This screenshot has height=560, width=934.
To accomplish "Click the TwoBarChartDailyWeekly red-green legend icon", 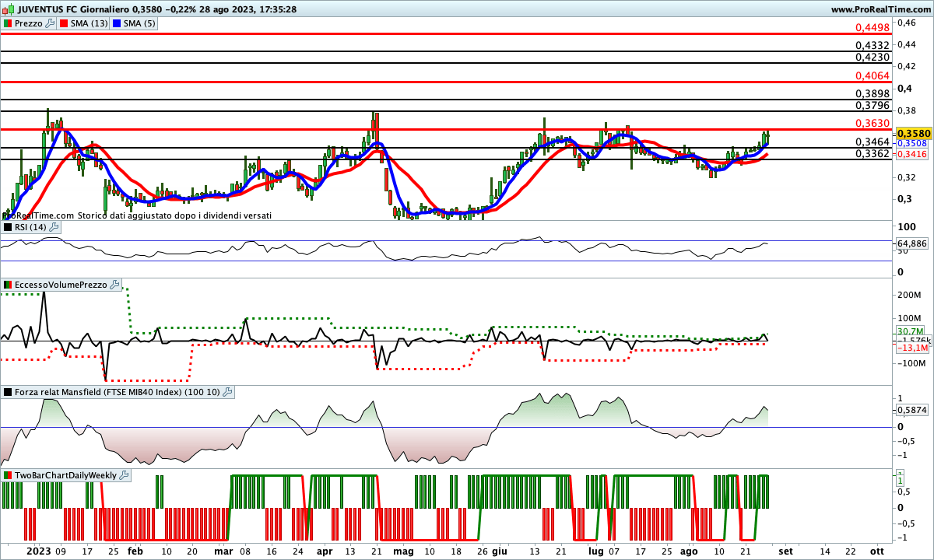I will pos(8,475).
